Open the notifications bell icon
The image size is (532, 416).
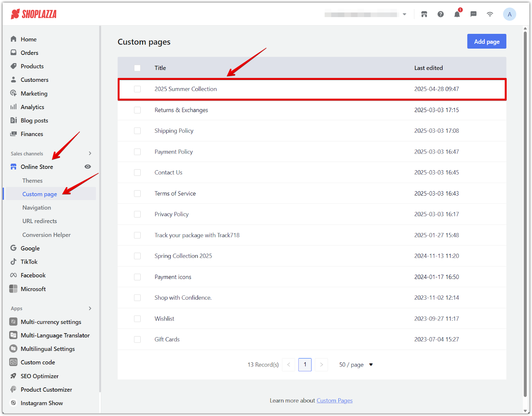pos(457,14)
